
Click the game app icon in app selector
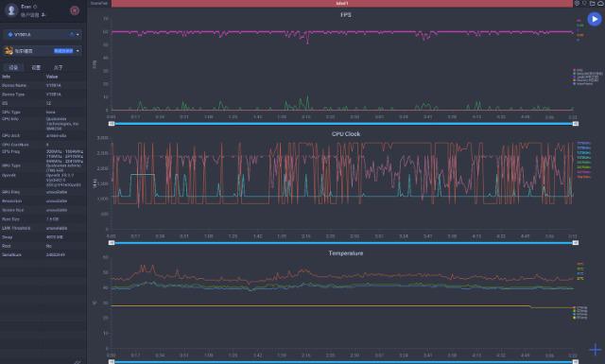click(9, 50)
